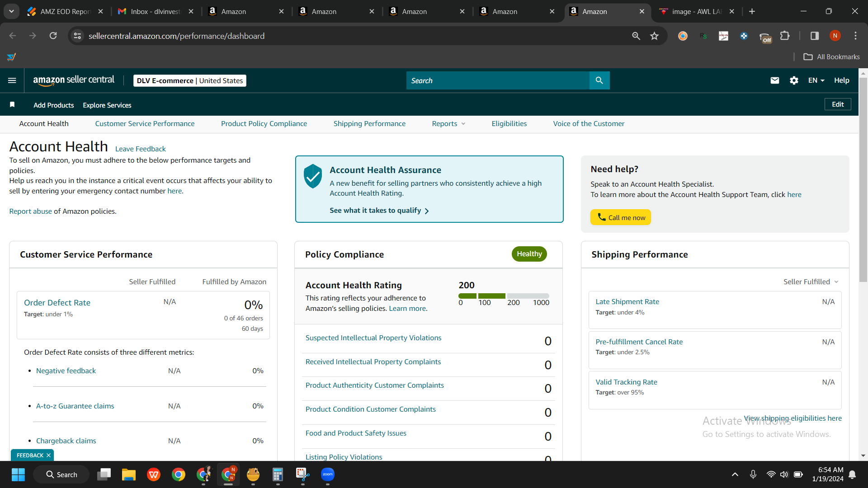Click the cart bookmark icon in bookmarks bar
The height and width of the screenshot is (488, 868).
[12, 57]
